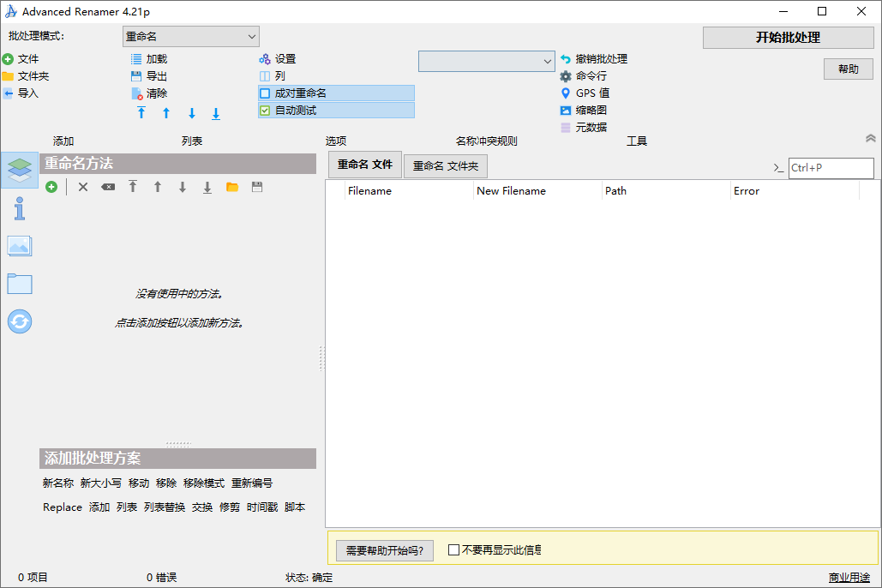Select rename methods layers sidebar icon
The width and height of the screenshot is (882, 588).
click(20, 170)
